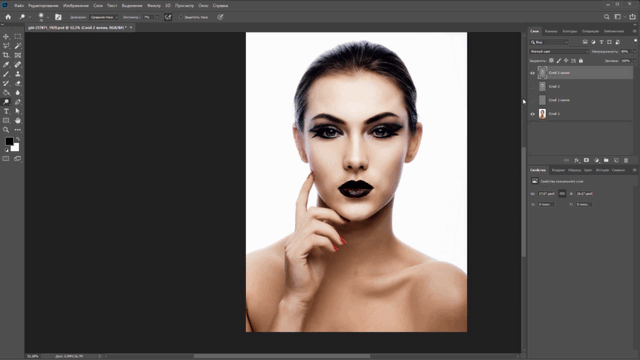This screenshot has width=640, height=360.
Task: Toggle lock image pixels brush icon
Action: coord(559,60)
